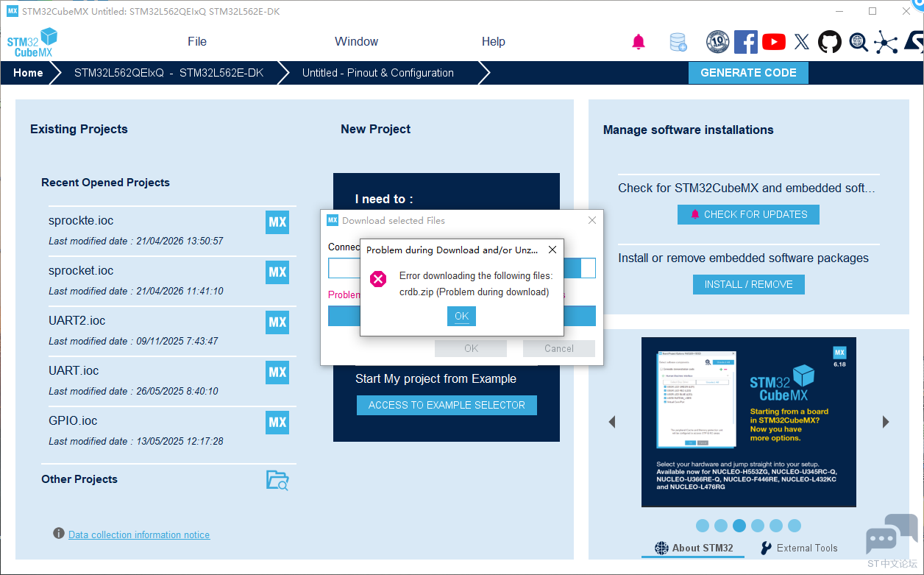Browse other projects folder icon
The height and width of the screenshot is (575, 924).
277,480
